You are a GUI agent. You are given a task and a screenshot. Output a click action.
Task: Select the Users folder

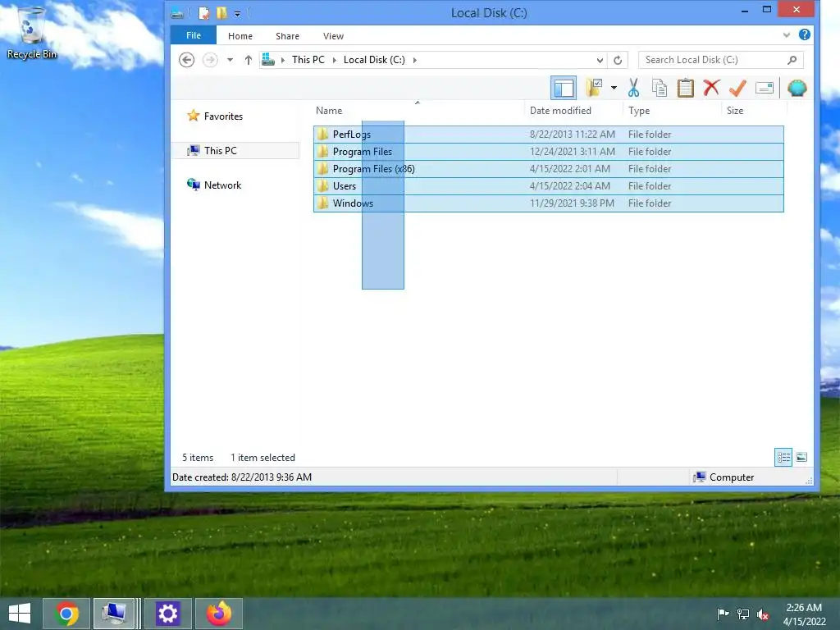click(x=549, y=186)
